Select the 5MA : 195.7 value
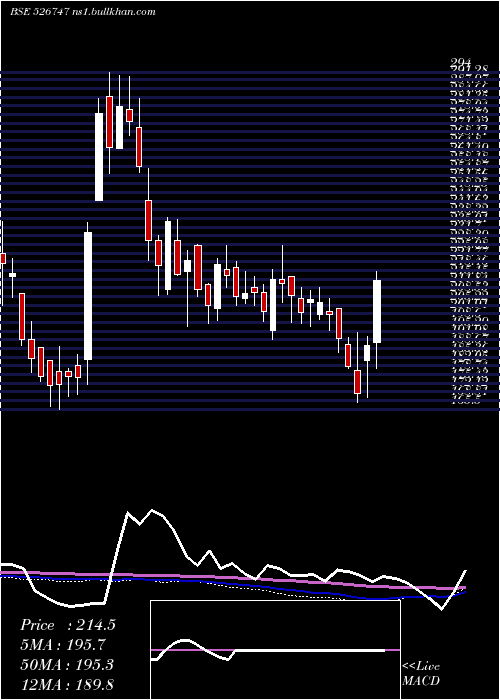This screenshot has height=700, width=500. [63, 645]
